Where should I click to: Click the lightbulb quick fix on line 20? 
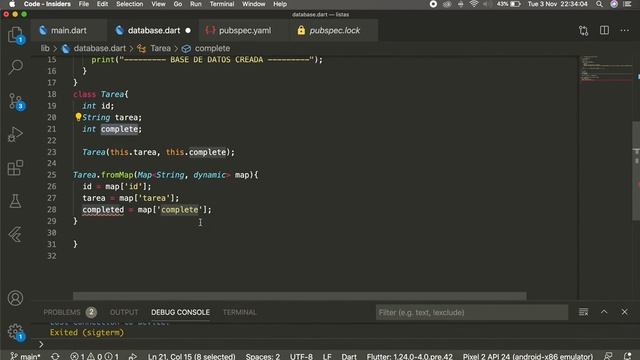[78, 117]
